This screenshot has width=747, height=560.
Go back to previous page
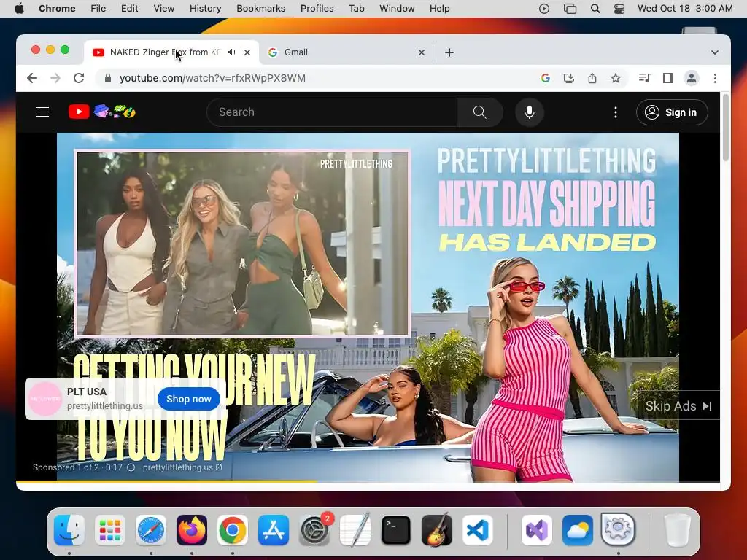click(32, 78)
